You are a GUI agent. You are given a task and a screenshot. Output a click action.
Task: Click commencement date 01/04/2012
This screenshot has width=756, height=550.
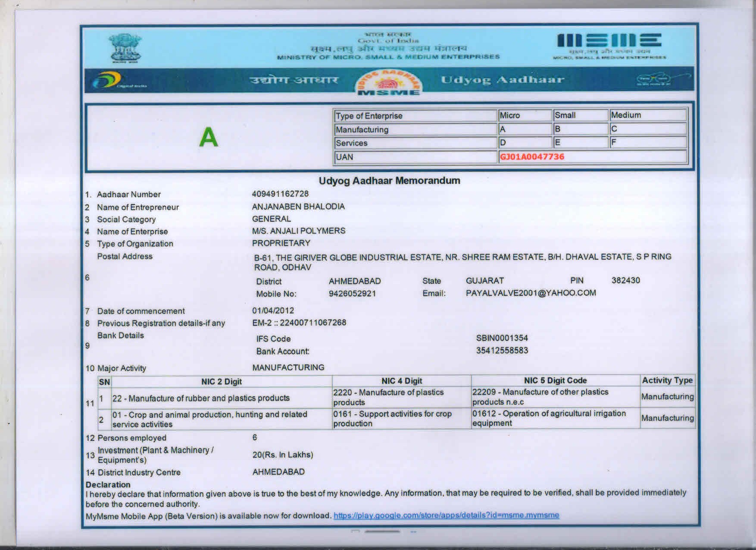273,310
